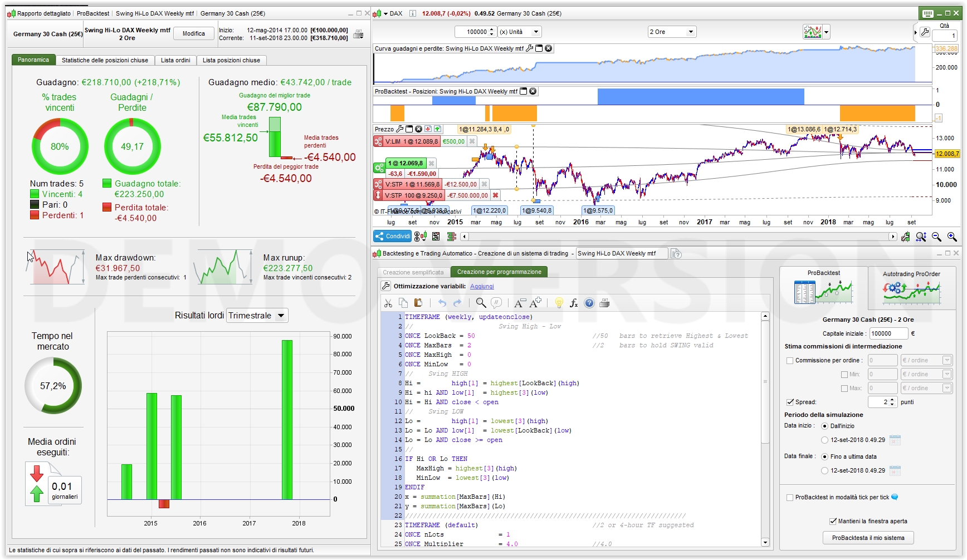Click the Paste icon in code editor toolbar

[418, 303]
